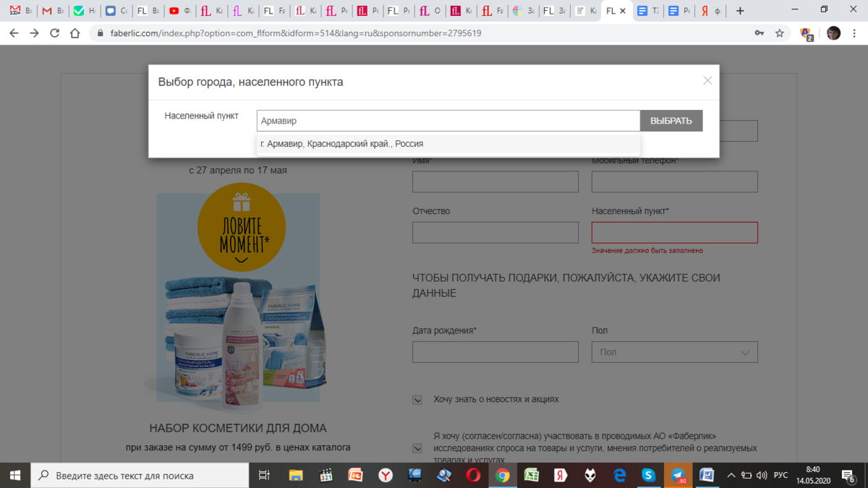Switch to the first Gmail tab with 100+ badge
The image size is (868, 488).
click(x=20, y=11)
